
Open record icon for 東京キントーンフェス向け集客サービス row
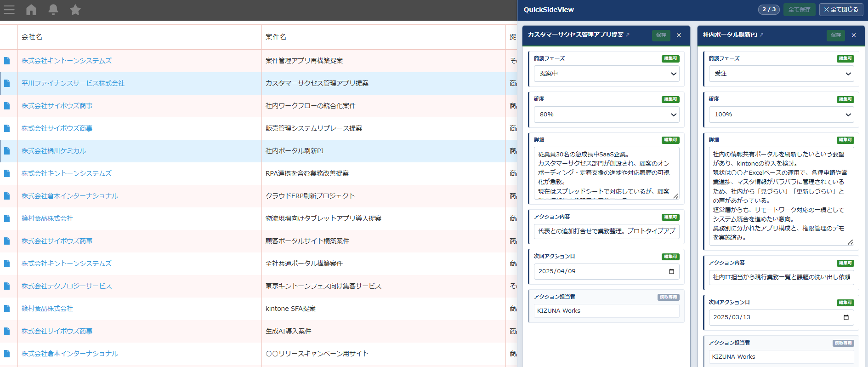pyautogui.click(x=7, y=286)
